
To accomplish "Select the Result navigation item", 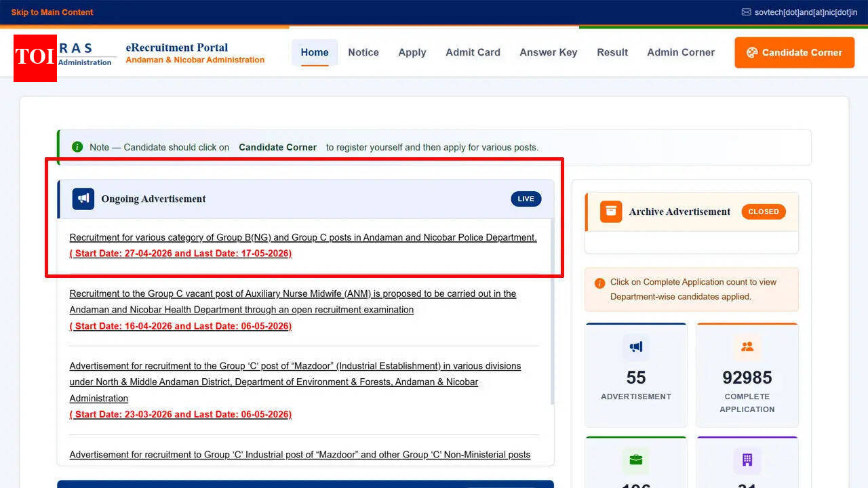I will click(612, 52).
